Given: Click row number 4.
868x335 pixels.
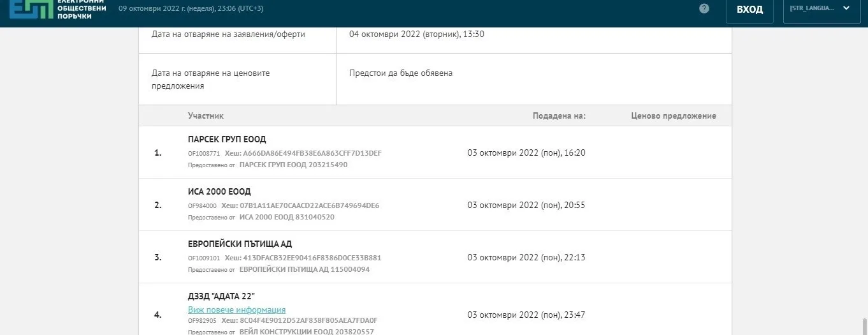Looking at the screenshot, I should click(158, 315).
